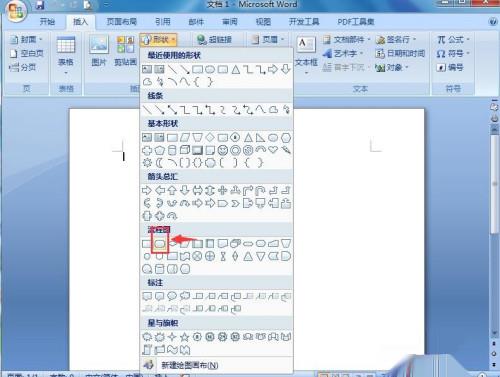Select the right triangle basic shape
The width and height of the screenshot is (500, 377).
(x=260, y=137)
